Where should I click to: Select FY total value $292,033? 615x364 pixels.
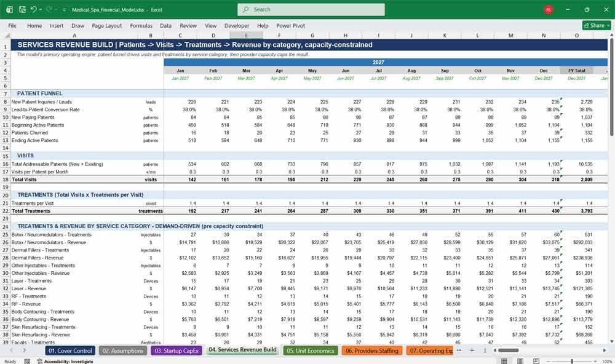pyautogui.click(x=582, y=242)
